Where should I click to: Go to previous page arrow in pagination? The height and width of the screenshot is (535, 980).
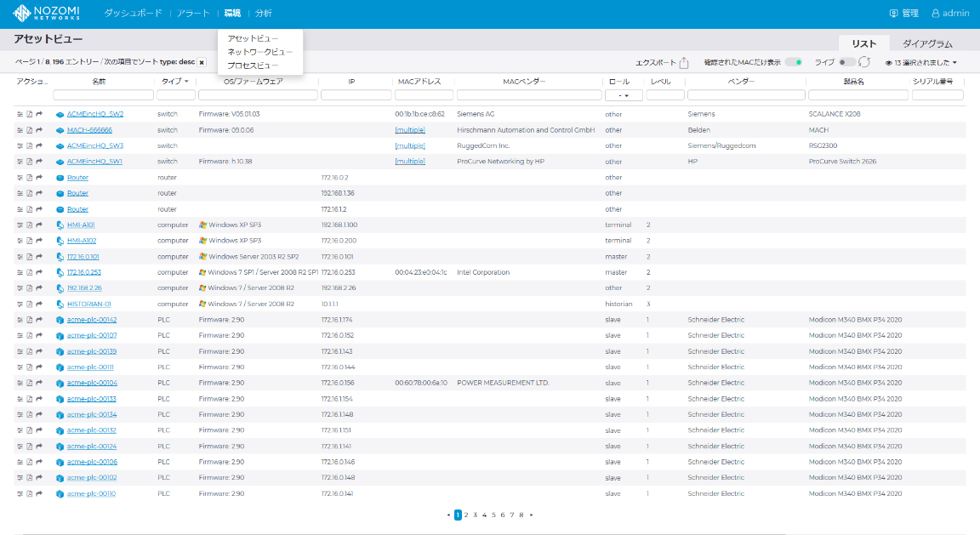point(448,515)
